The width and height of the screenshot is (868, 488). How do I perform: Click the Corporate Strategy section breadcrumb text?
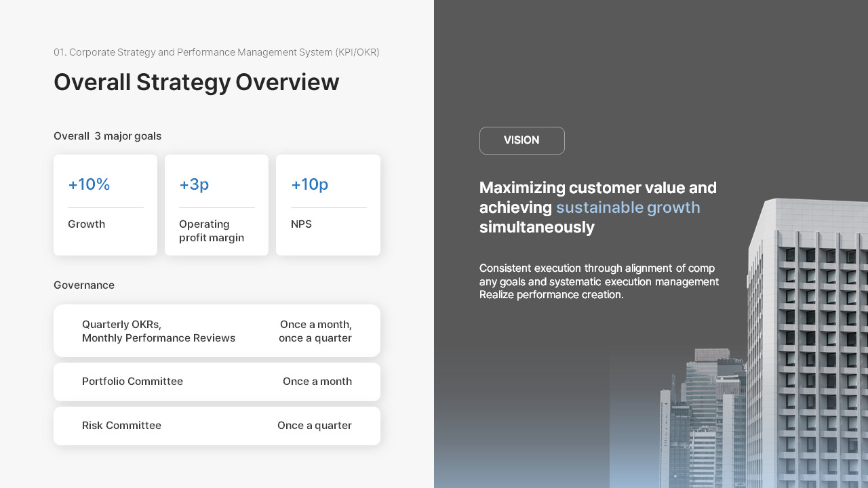[216, 52]
